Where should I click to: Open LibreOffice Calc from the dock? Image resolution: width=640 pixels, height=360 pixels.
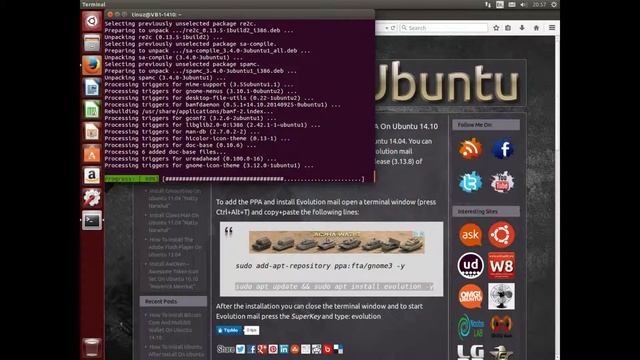[92, 109]
